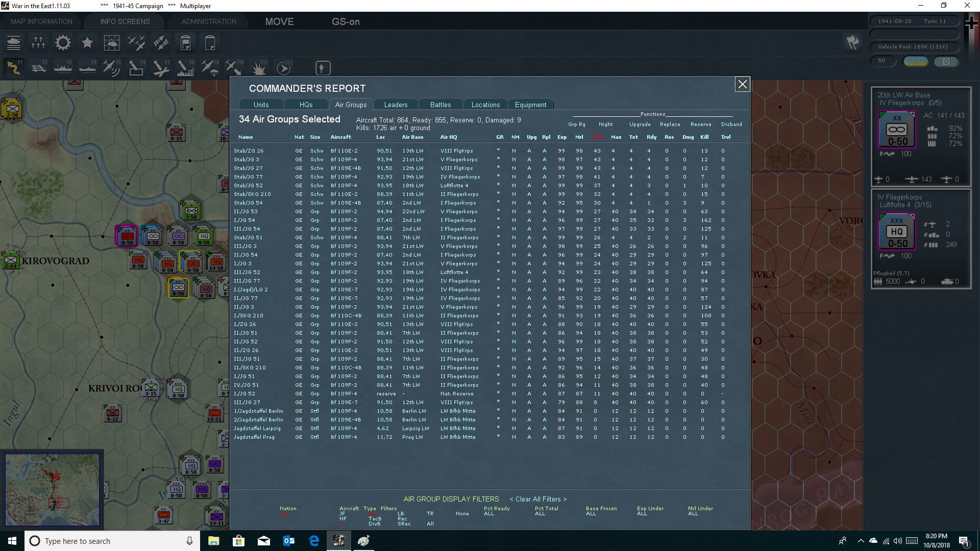Click F12 end turn arrow icon
The image size is (980, 551).
(283, 67)
